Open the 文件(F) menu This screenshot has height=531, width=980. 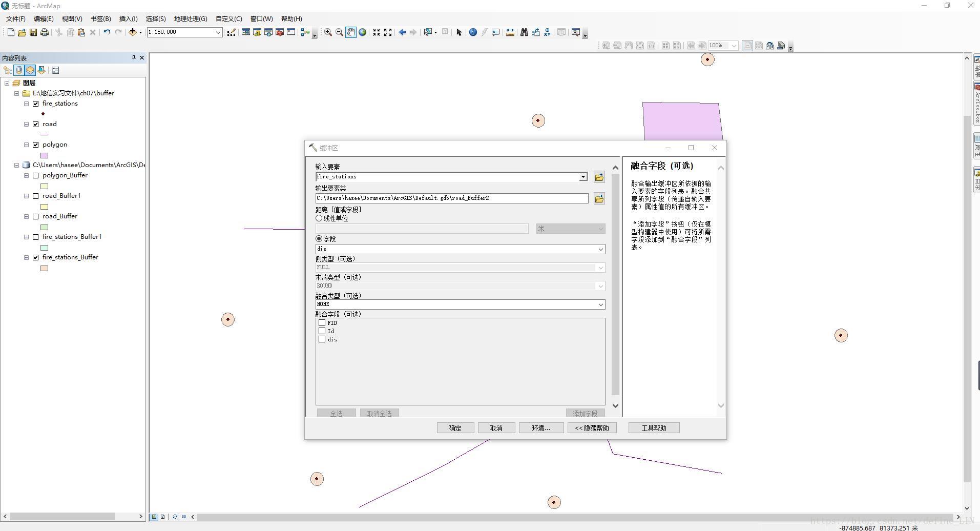16,19
